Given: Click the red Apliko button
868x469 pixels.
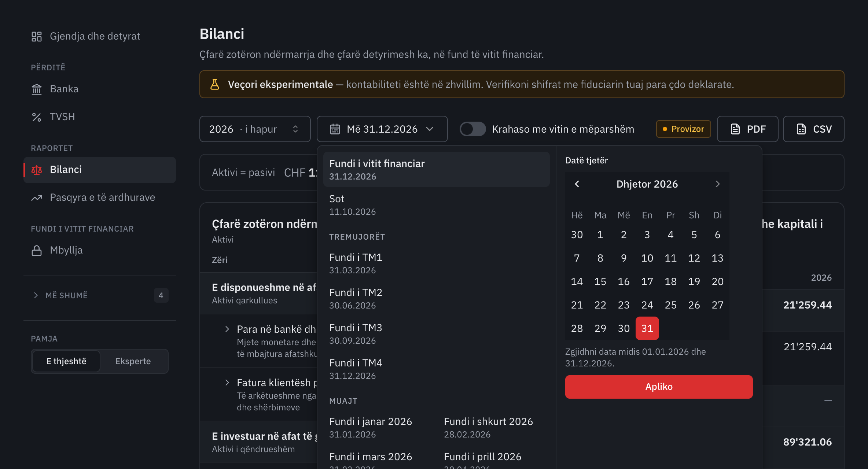Looking at the screenshot, I should pos(659,387).
